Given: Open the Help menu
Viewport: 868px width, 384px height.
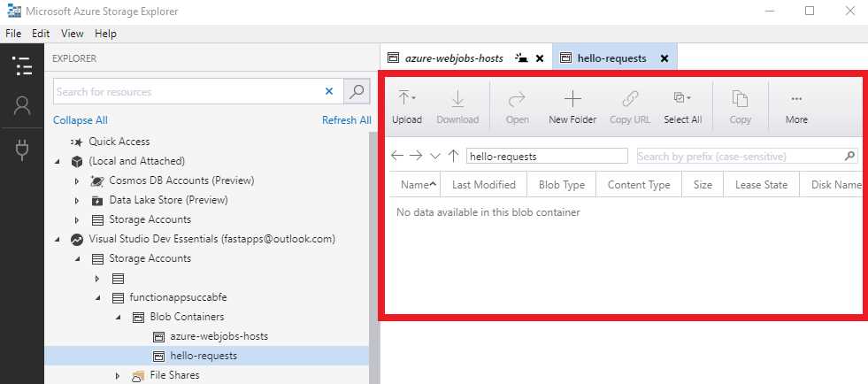Looking at the screenshot, I should pos(105,34).
